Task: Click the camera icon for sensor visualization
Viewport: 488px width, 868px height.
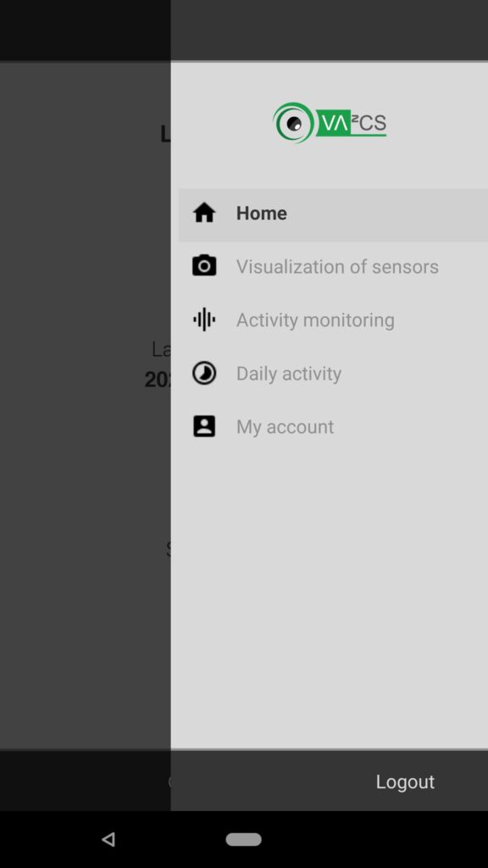Action: (204, 265)
